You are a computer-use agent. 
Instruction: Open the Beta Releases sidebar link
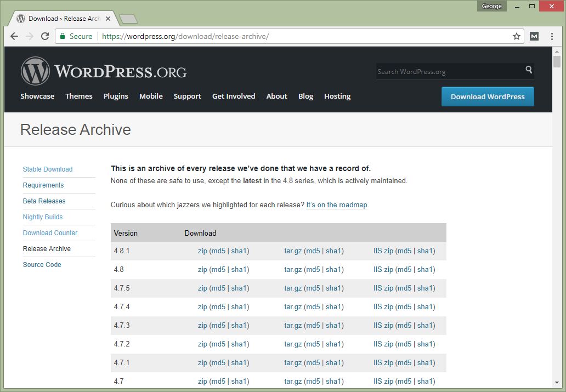pyautogui.click(x=44, y=201)
